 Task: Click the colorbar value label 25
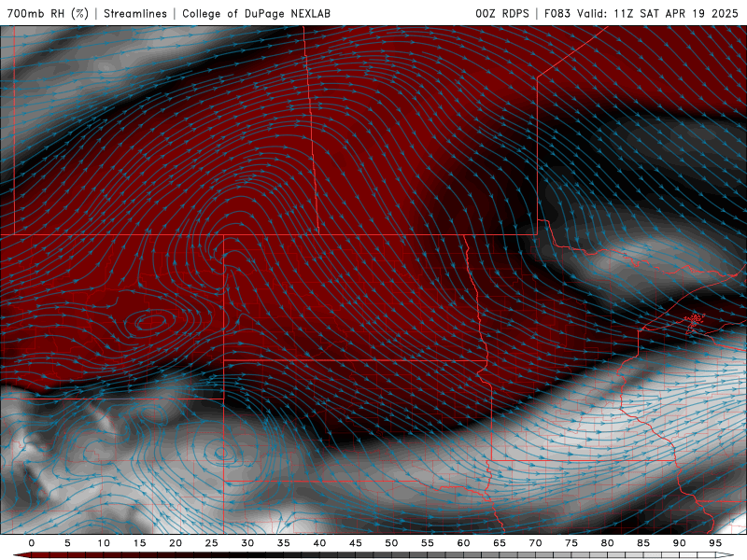coord(212,543)
